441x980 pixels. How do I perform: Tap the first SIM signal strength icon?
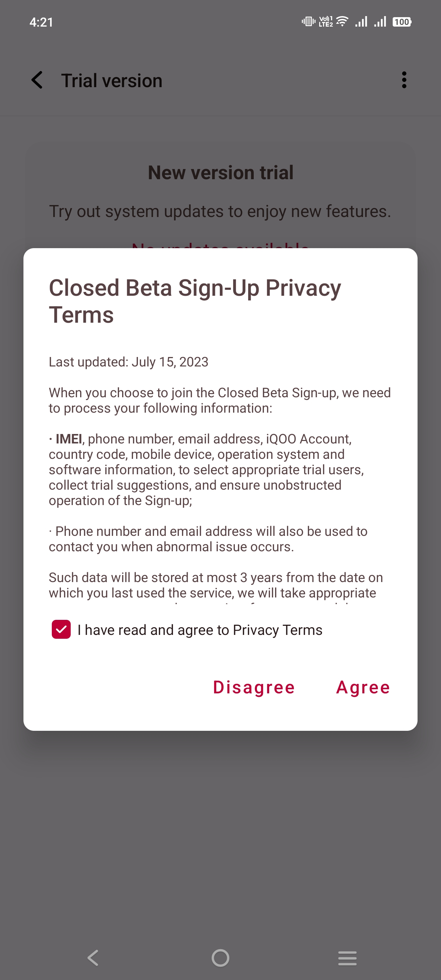[361, 22]
